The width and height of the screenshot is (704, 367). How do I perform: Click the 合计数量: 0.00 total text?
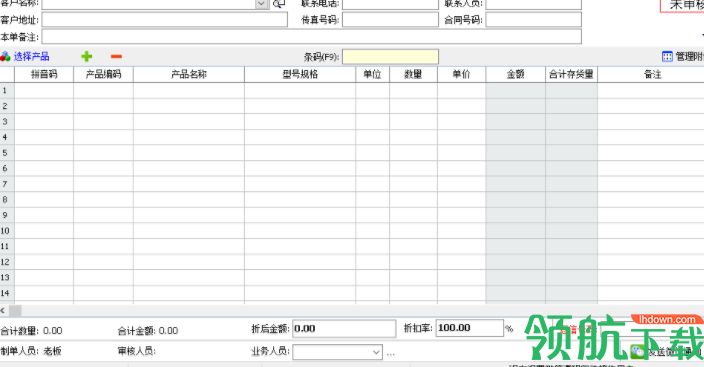coord(31,331)
